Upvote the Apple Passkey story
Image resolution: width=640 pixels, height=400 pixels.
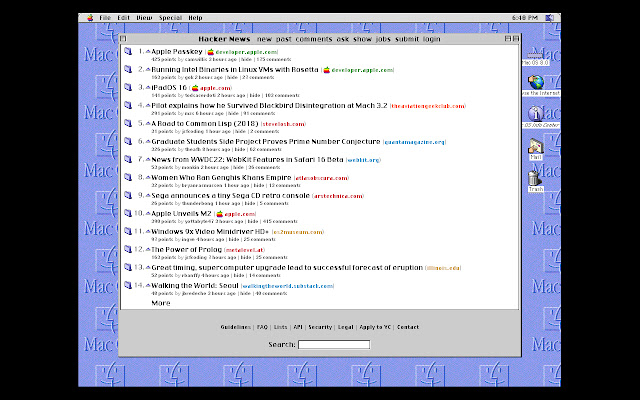[148, 52]
